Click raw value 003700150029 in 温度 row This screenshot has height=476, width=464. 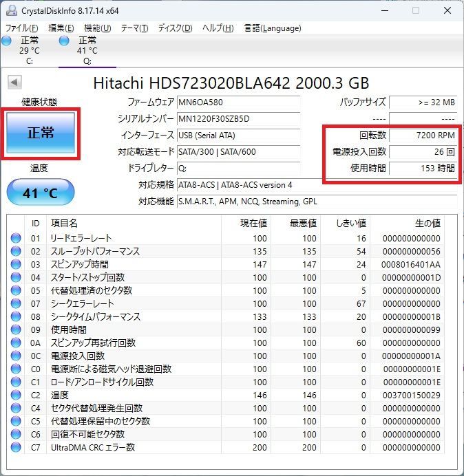(x=412, y=396)
